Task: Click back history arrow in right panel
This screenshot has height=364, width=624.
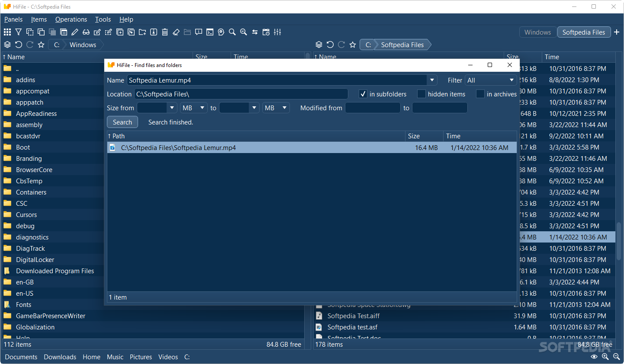Action: point(330,45)
